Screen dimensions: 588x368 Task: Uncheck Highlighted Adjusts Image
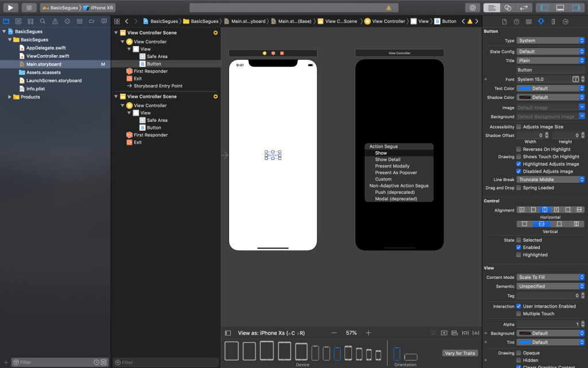coord(519,164)
